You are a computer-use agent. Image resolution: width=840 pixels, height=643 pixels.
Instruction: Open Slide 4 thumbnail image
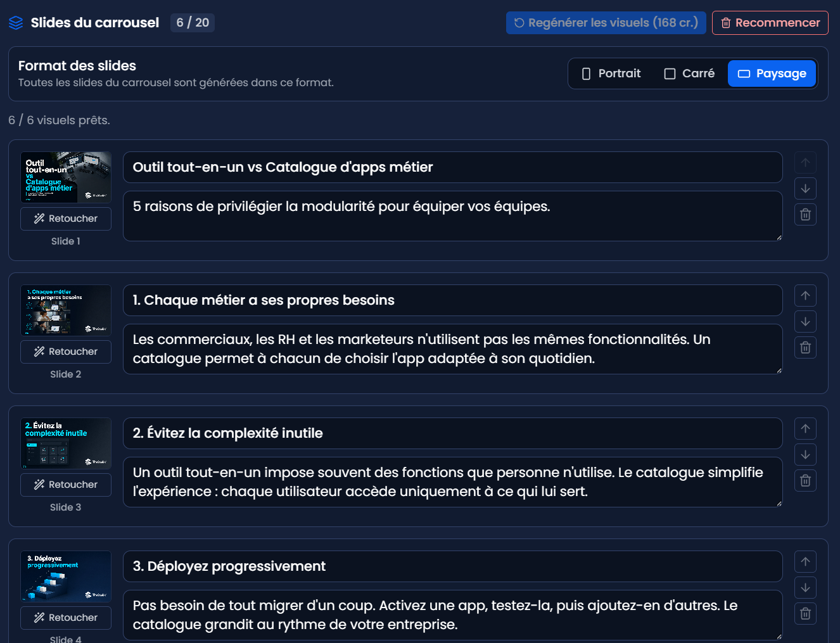point(66,576)
